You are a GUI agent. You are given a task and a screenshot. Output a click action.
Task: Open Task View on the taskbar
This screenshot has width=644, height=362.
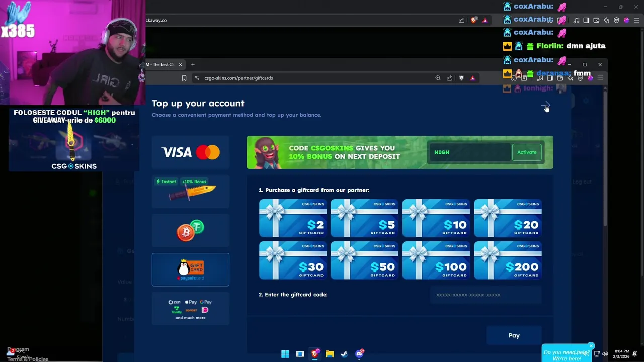(x=300, y=354)
